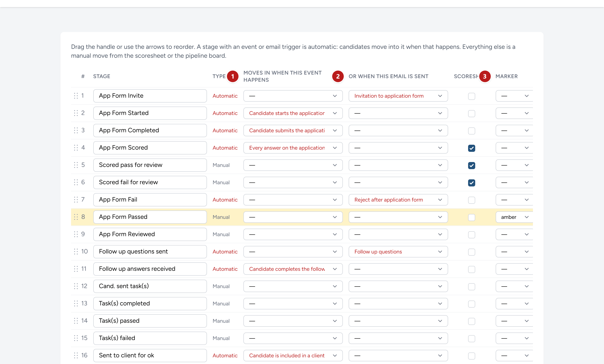Open email dropdown for Task(s) failed row
Image resolution: width=604 pixels, height=364 pixels.
point(398,338)
